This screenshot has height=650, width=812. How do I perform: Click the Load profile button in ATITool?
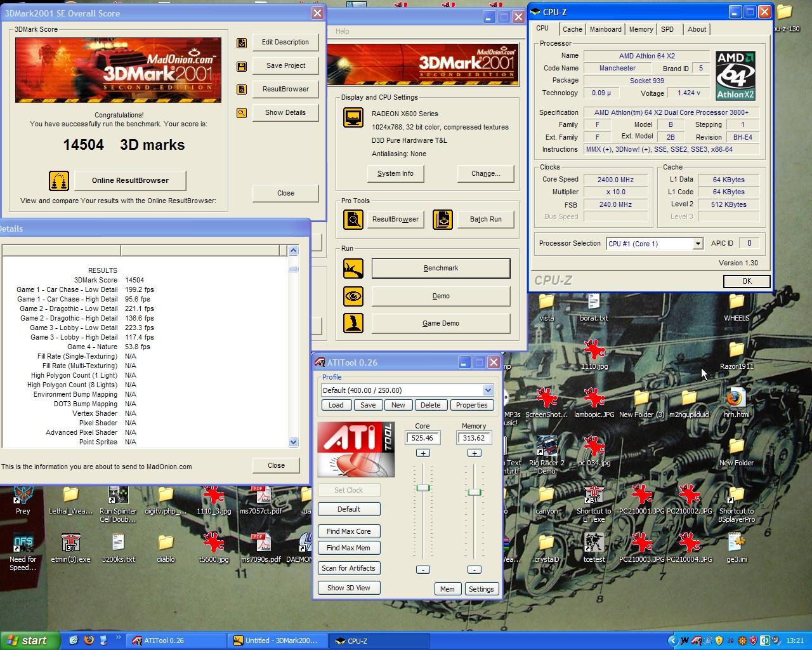tap(336, 405)
